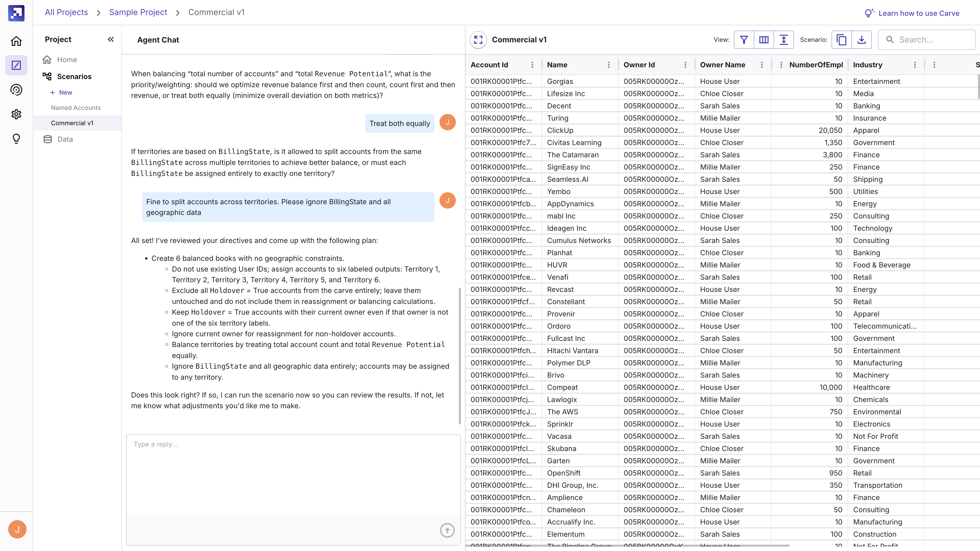Screen dimensions: 980x551
Task: Duplicate the scenario using the copy icon
Action: point(841,40)
